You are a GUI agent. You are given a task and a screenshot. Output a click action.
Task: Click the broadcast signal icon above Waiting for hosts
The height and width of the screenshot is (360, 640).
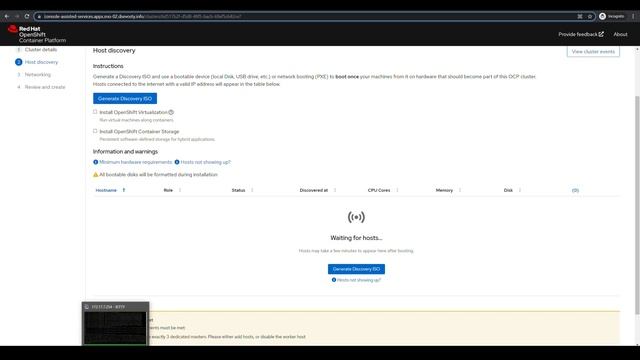[356, 217]
